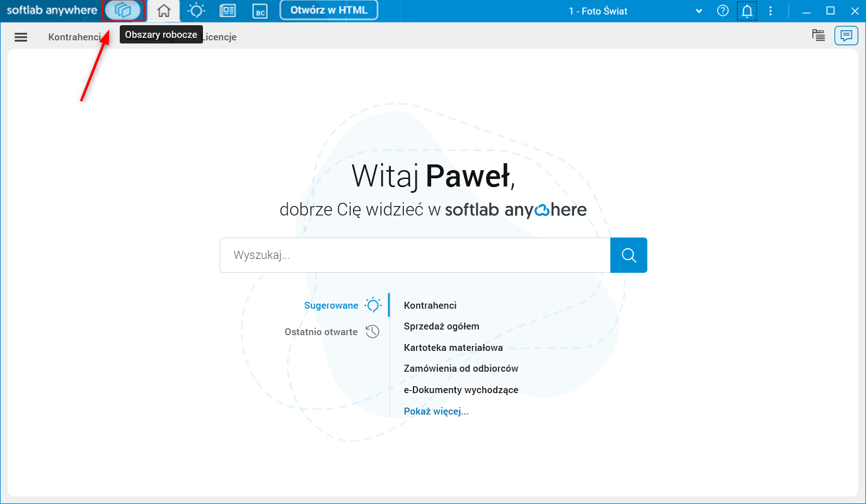Screen dimensions: 866x504
Task: Switch to the Kontrahenci tab
Action: coord(75,37)
